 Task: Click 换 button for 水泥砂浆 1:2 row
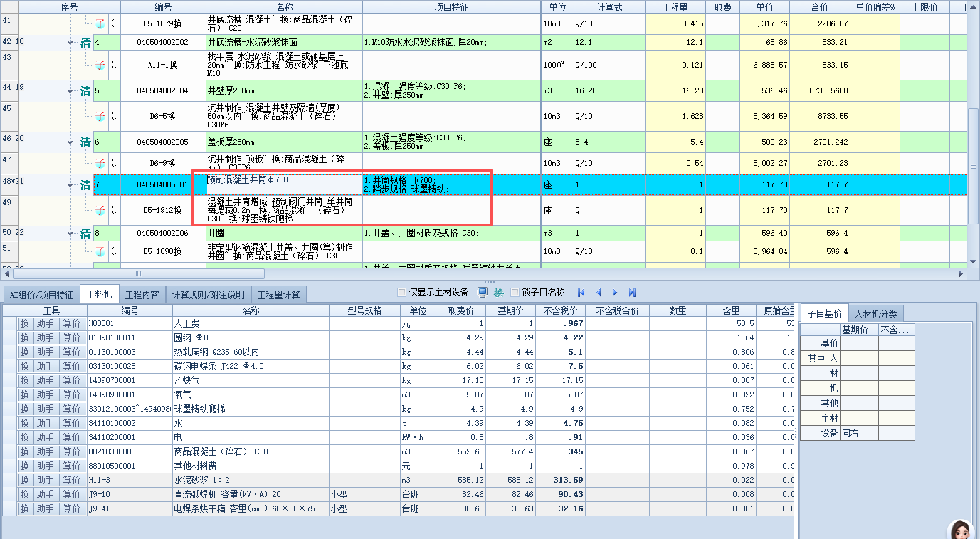tap(24, 480)
